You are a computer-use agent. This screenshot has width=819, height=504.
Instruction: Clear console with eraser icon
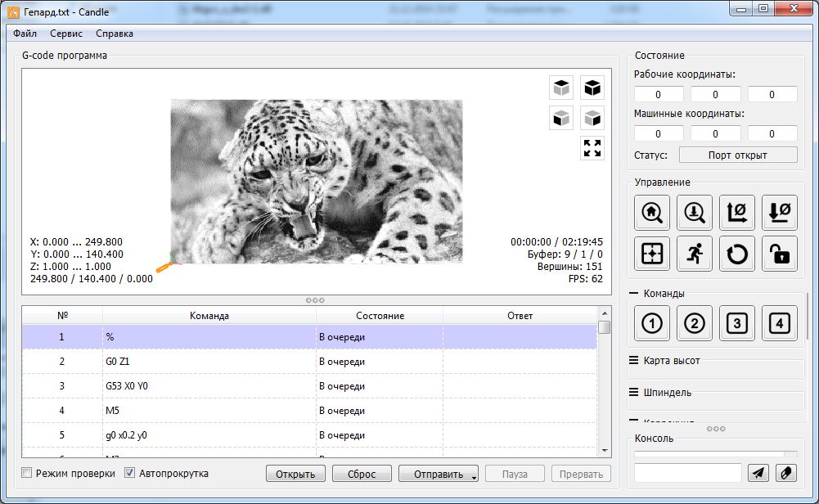coord(786,473)
